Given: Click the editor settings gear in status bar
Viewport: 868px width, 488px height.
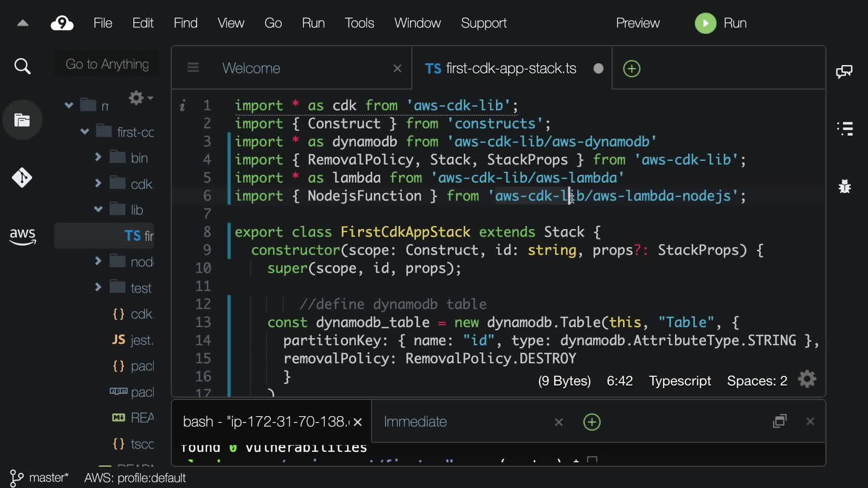Looking at the screenshot, I should click(807, 380).
